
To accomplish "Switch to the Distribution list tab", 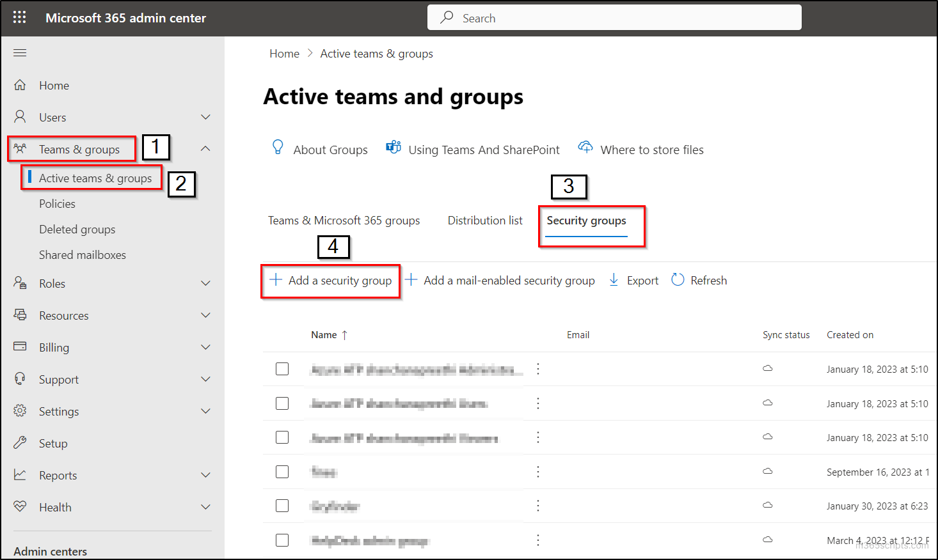I will (484, 220).
